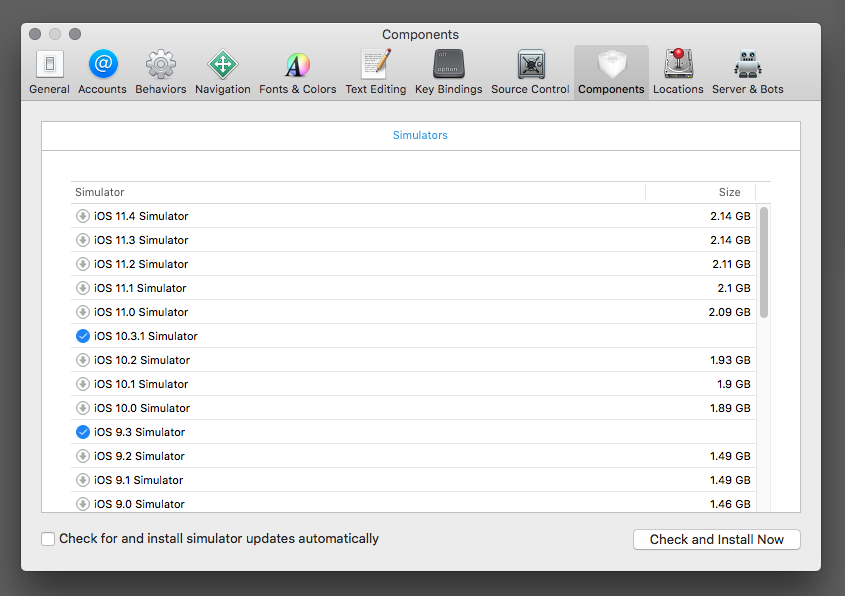This screenshot has height=596, width=845.
Task: Select the iOS 9.3 Simulator row text
Action: (x=139, y=432)
